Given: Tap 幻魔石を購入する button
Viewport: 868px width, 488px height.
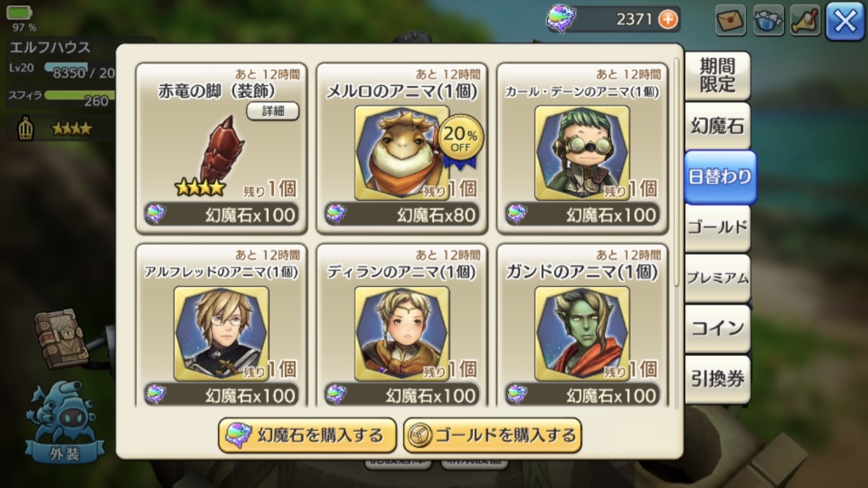Looking at the screenshot, I should 307,435.
